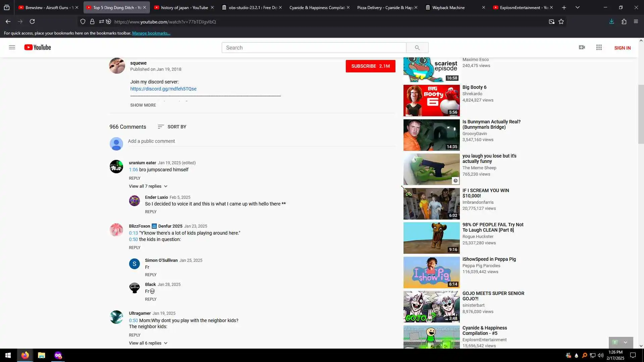The width and height of the screenshot is (644, 362).
Task: Click the Add a public comment field
Action: click(x=261, y=141)
